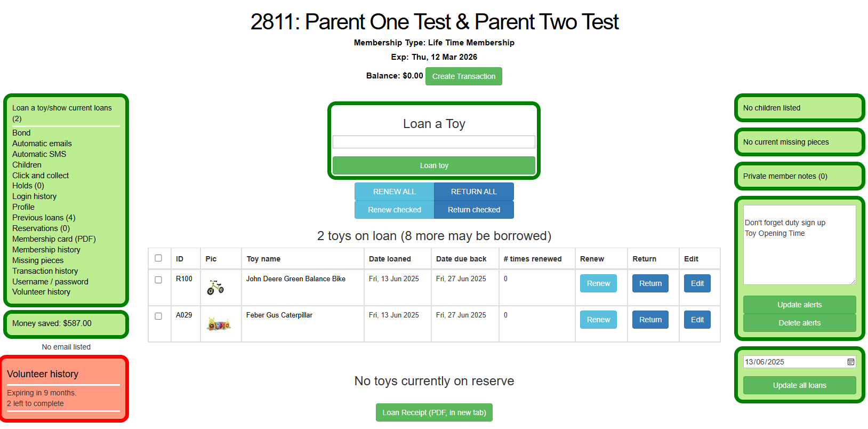Click the RENEW ALL button
Screen dimensions: 868x429
395,192
